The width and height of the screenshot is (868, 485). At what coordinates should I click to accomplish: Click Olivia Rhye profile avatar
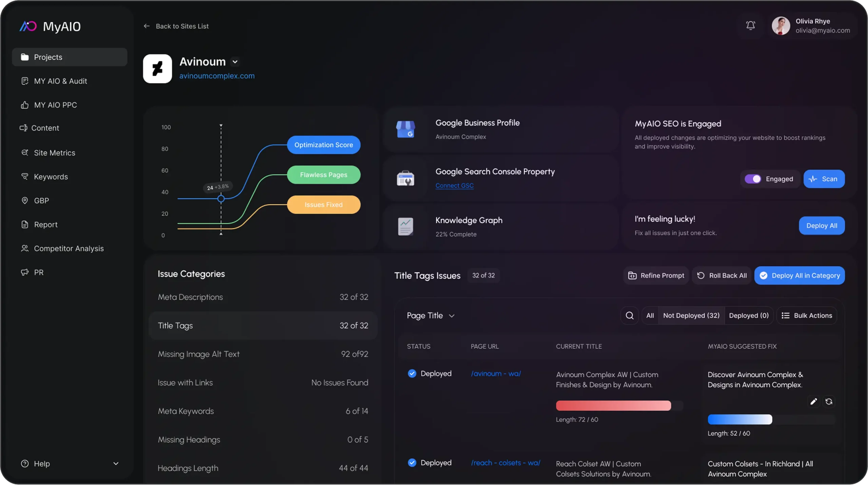(781, 26)
